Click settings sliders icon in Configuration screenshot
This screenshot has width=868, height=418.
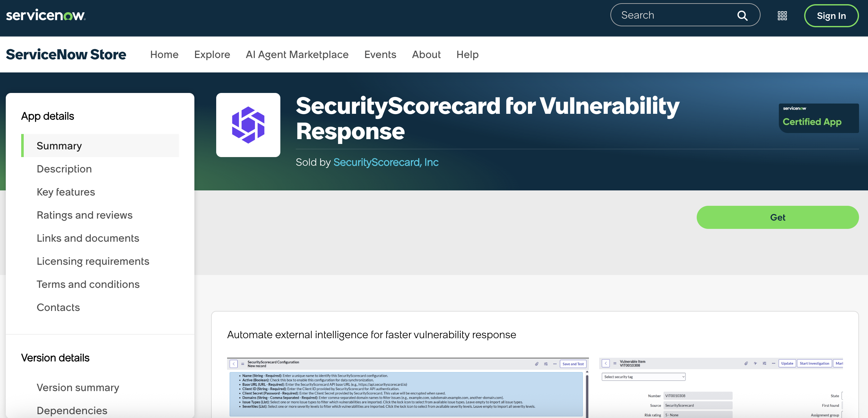click(546, 364)
